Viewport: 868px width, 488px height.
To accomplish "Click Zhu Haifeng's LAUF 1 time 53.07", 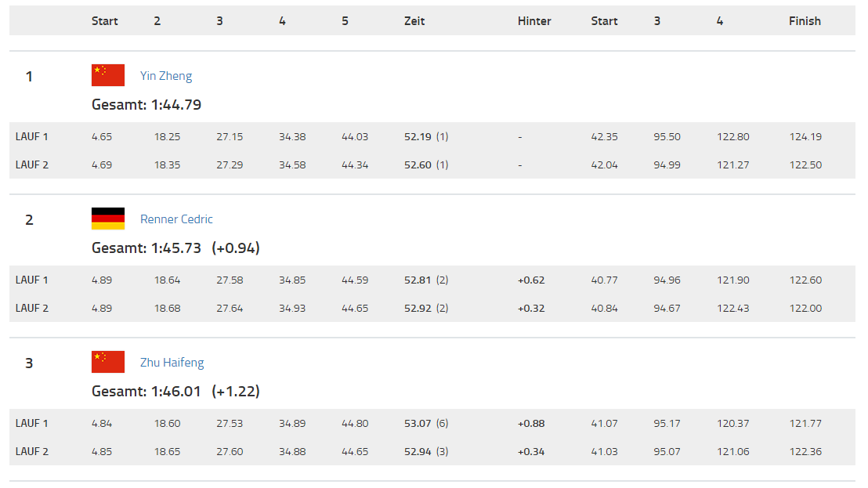I will click(418, 423).
